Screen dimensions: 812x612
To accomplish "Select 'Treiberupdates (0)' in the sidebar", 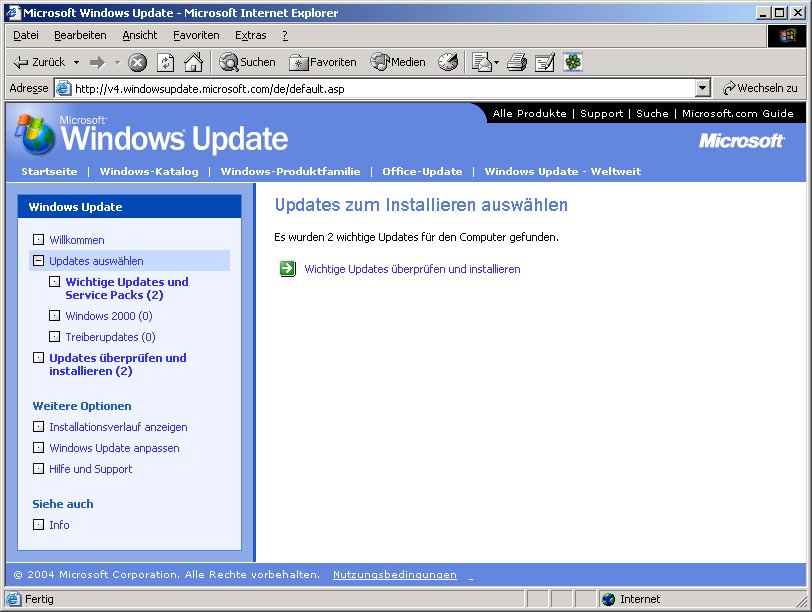I will pos(110,337).
